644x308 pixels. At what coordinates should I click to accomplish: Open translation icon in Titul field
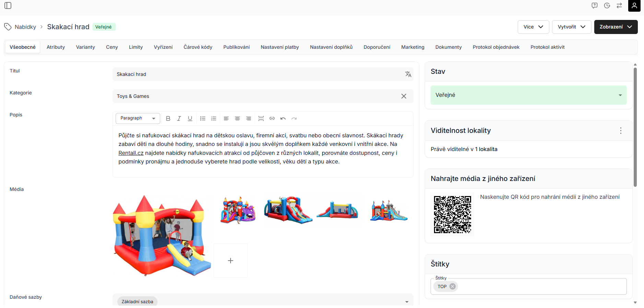[408, 74]
